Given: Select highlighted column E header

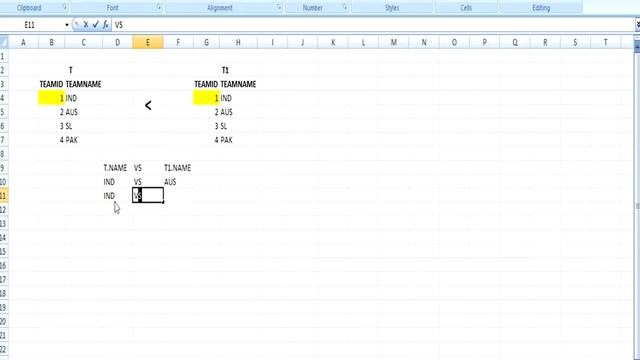Looking at the screenshot, I should coord(148,42).
